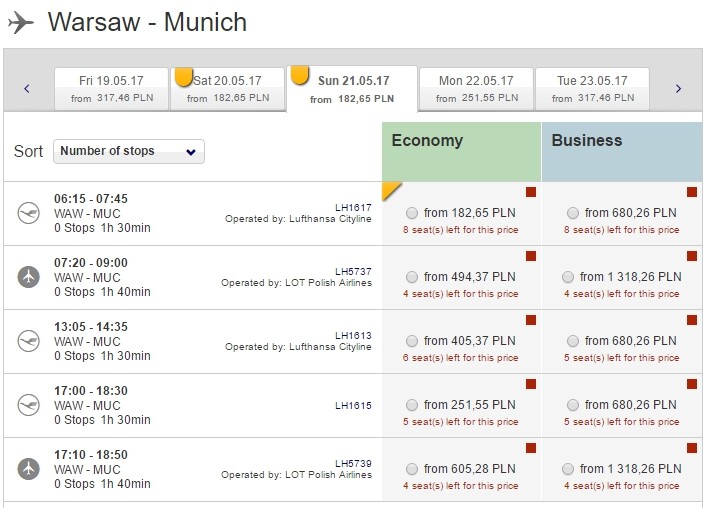715x508 pixels.
Task: Show later dates with right chevron
Action: point(678,88)
